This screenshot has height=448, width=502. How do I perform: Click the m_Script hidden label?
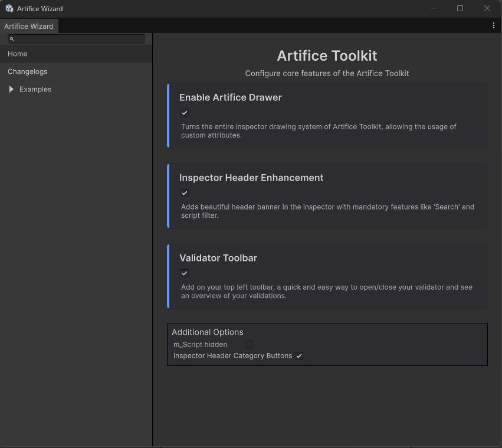(201, 345)
